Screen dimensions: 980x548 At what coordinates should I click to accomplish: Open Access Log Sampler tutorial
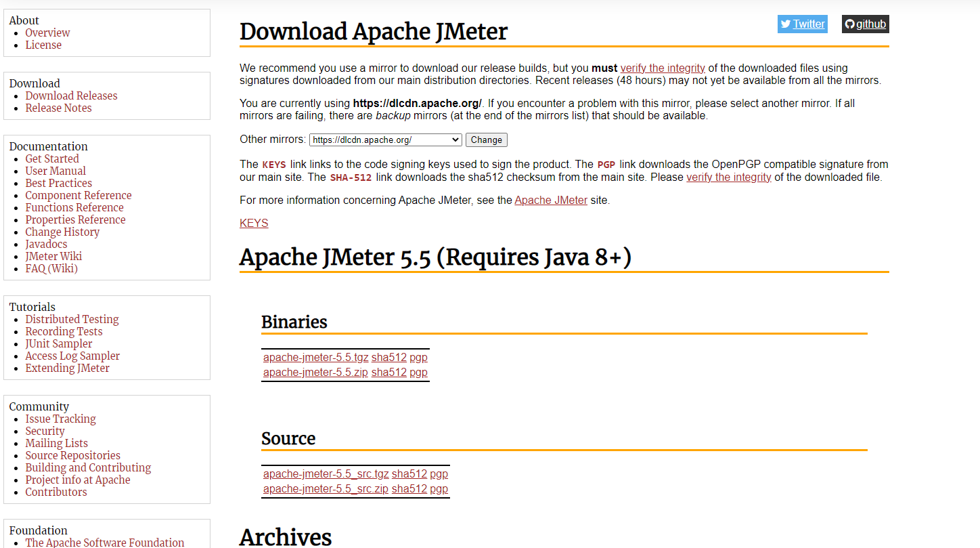(x=72, y=356)
